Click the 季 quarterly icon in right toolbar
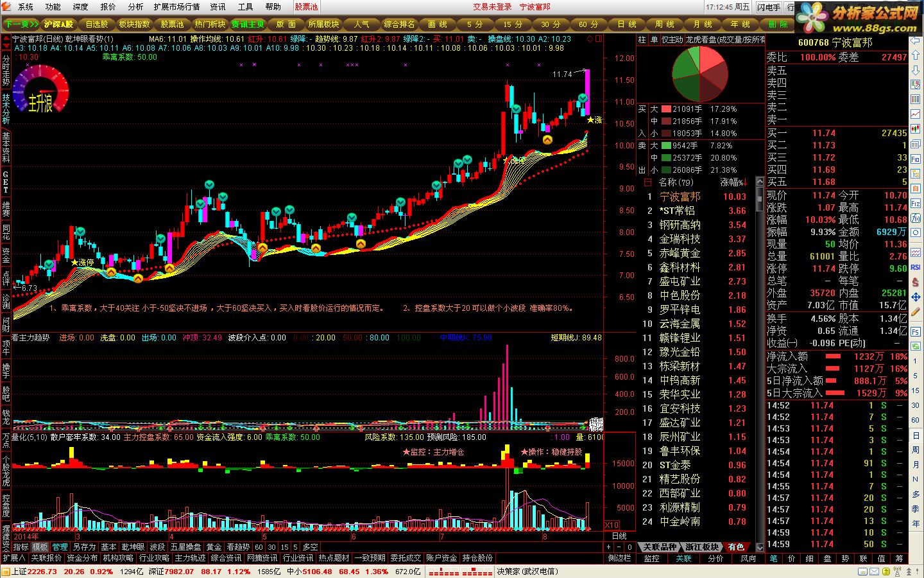The image size is (924, 578). coord(916,509)
